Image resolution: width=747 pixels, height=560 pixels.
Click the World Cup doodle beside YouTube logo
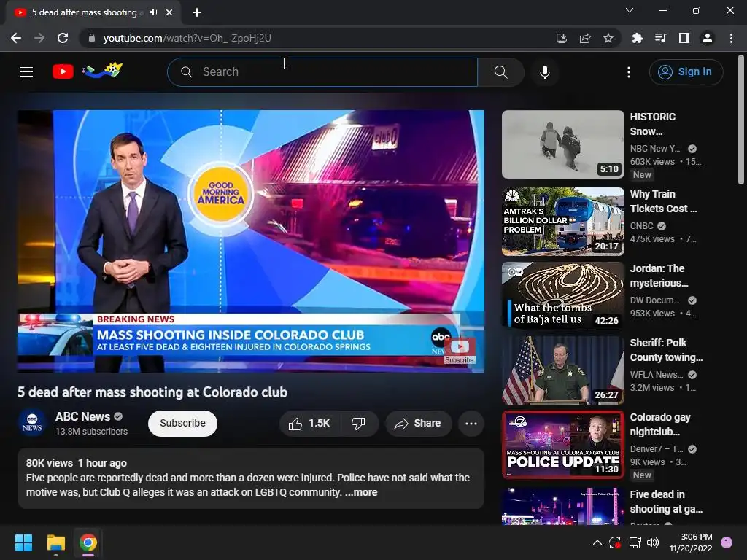102,71
